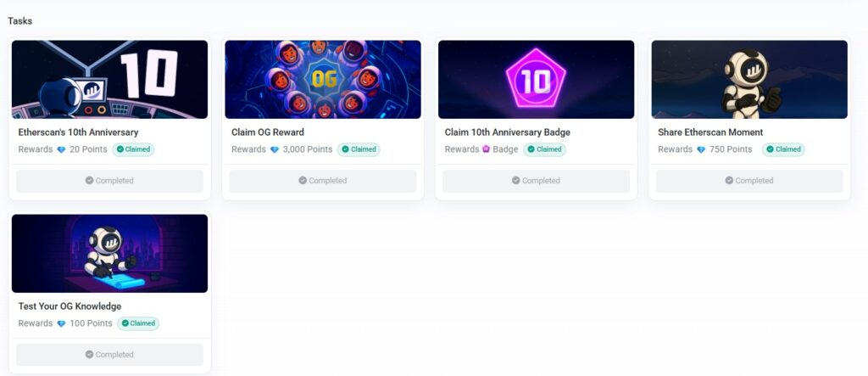The width and height of the screenshot is (868, 376).
Task: Click Claimed tag on Claim 10th Anniversary Badge card
Action: [544, 149]
